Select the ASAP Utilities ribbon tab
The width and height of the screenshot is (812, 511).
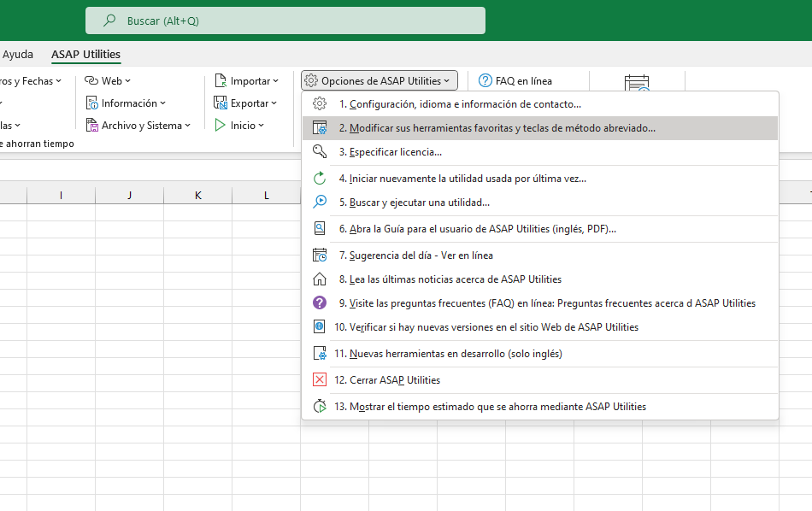click(x=86, y=55)
